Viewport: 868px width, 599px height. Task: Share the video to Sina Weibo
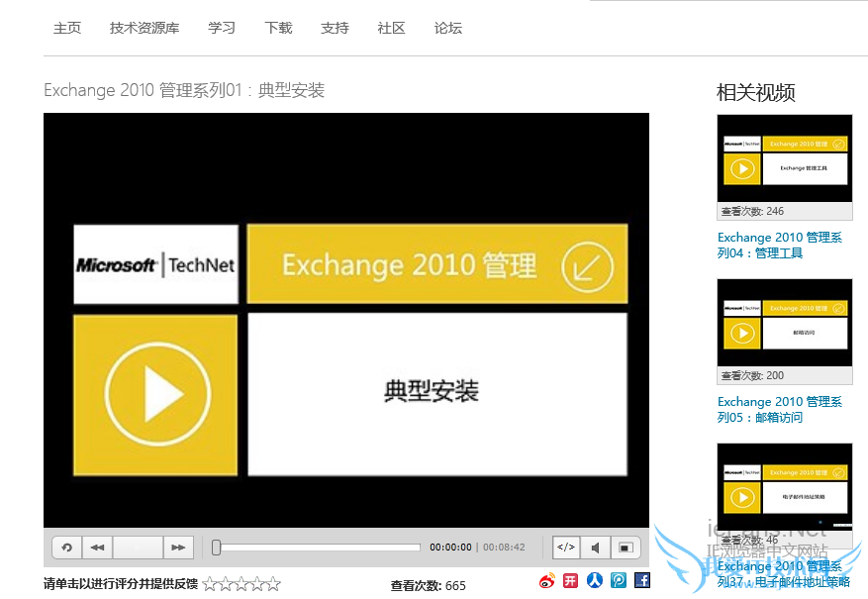click(x=546, y=581)
